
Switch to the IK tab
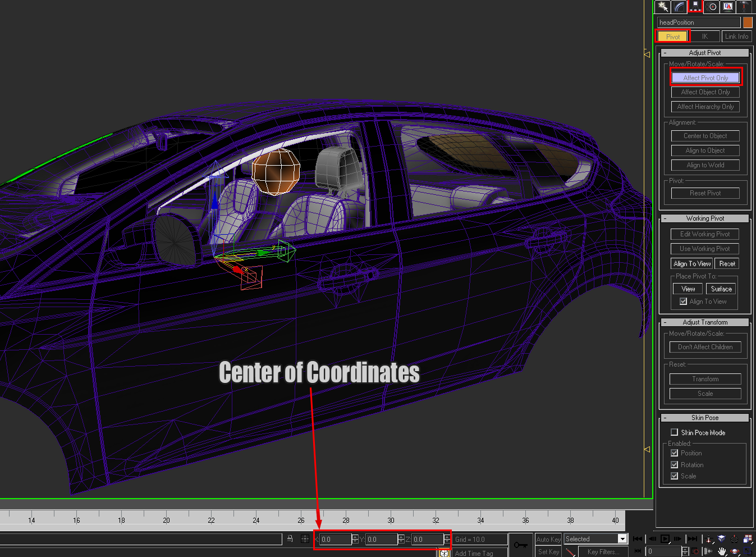point(705,36)
